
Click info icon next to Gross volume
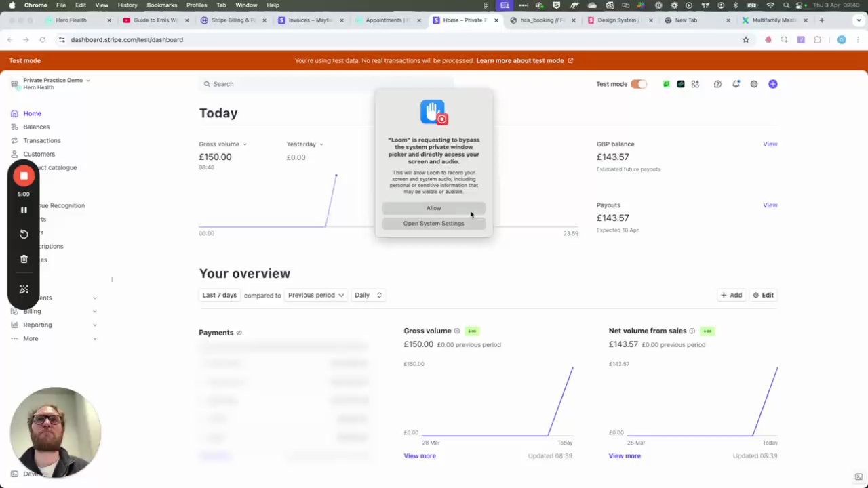(457, 331)
